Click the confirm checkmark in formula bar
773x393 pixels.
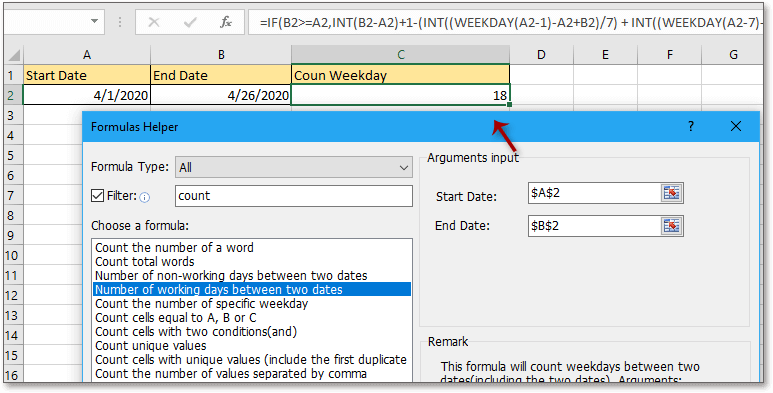click(x=190, y=22)
